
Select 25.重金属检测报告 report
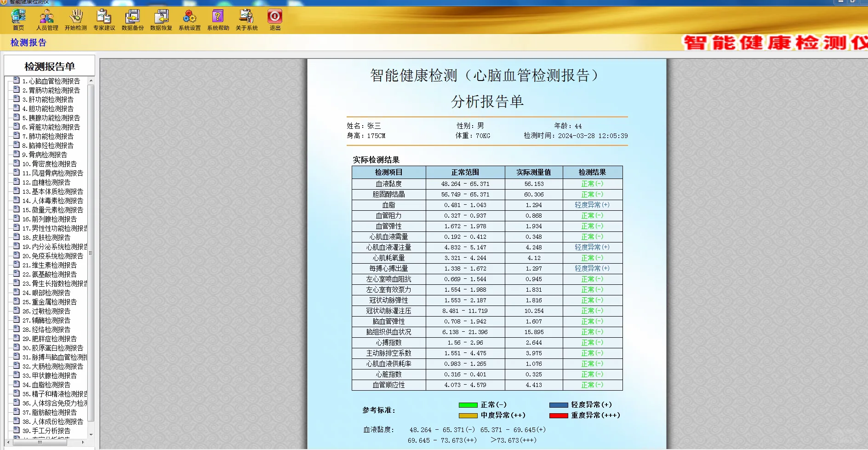click(x=48, y=302)
